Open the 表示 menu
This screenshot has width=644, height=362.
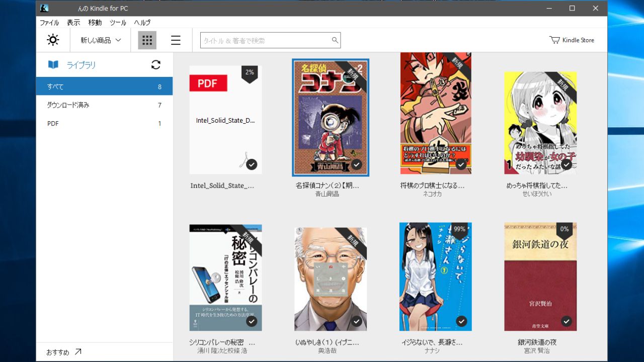tap(73, 23)
